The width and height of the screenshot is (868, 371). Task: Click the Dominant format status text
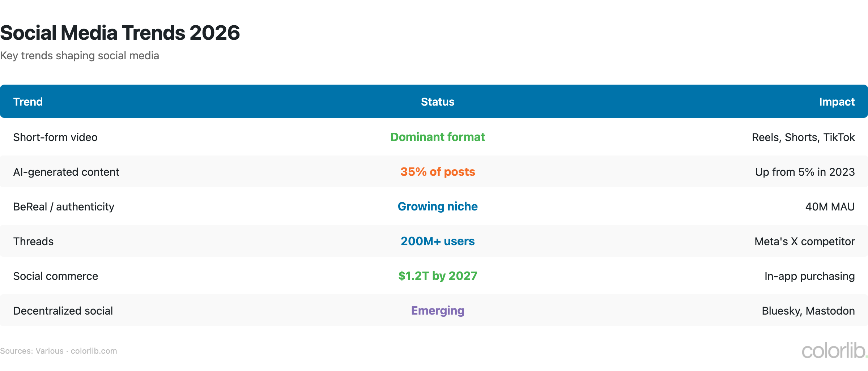(438, 137)
